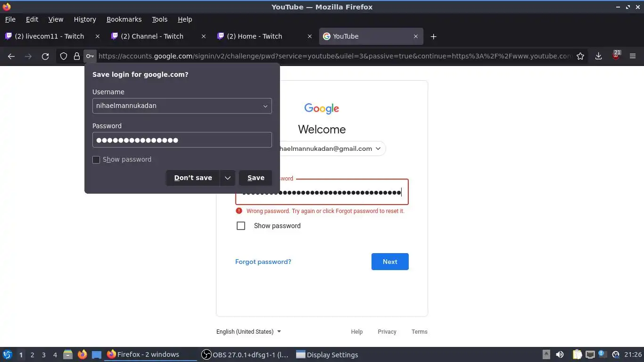
Task: Open the Firefox hamburger application menu
Action: [633, 56]
